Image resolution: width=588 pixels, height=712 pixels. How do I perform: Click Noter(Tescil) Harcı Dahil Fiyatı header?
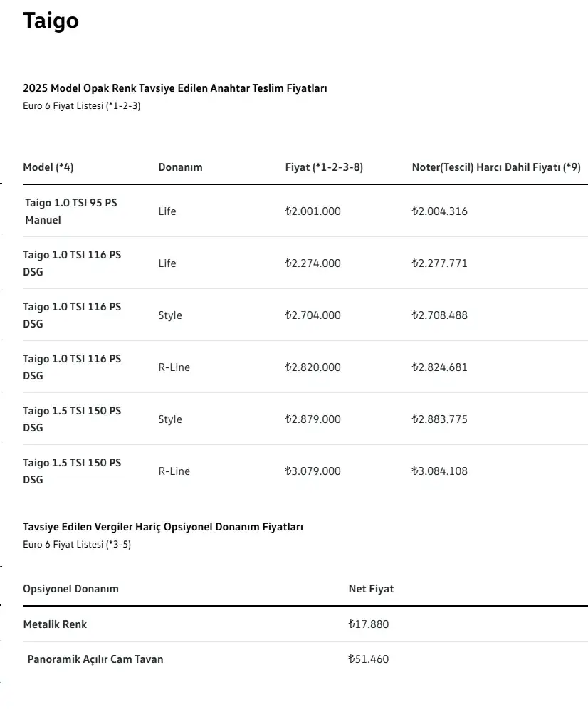pyautogui.click(x=496, y=167)
